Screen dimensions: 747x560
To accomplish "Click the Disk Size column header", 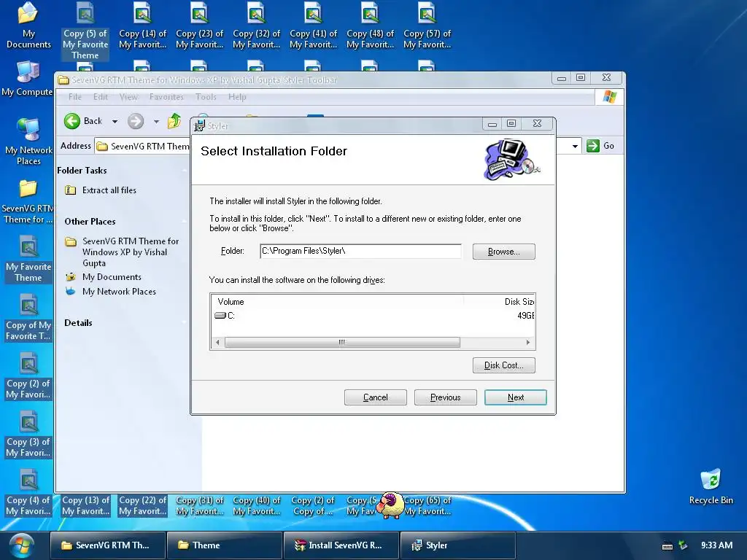I will [x=499, y=301].
